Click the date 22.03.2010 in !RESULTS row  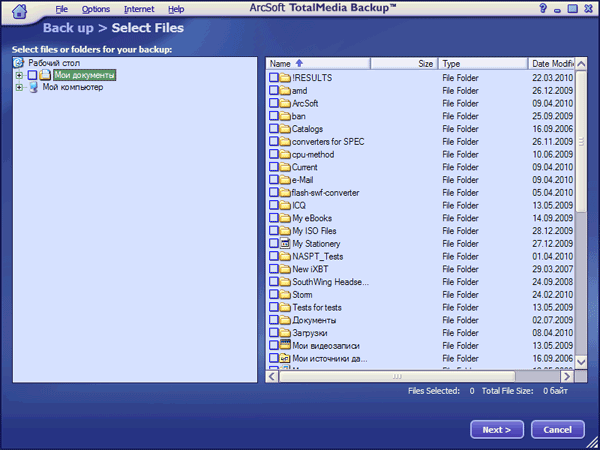pos(553,78)
